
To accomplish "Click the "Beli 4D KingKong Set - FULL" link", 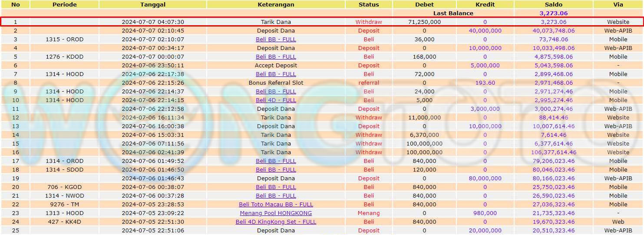I will [276, 222].
